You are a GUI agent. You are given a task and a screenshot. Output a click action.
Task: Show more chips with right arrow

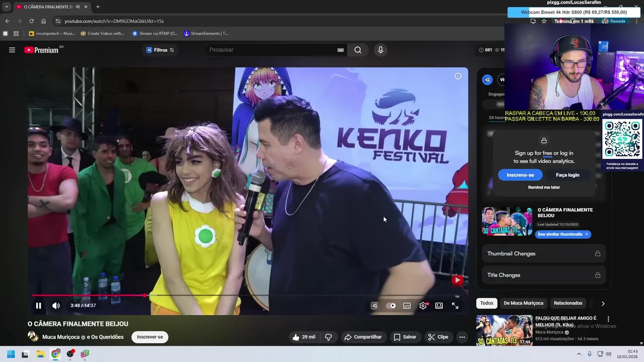pyautogui.click(x=603, y=303)
